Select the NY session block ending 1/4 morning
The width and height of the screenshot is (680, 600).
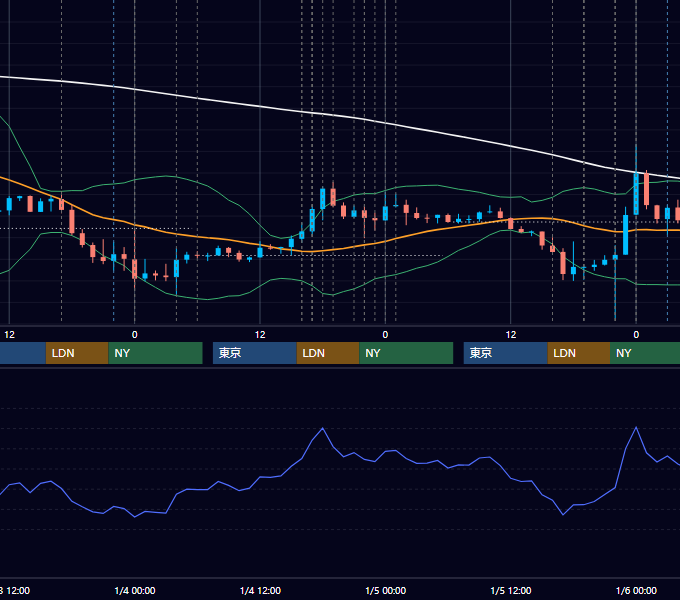coord(155,353)
